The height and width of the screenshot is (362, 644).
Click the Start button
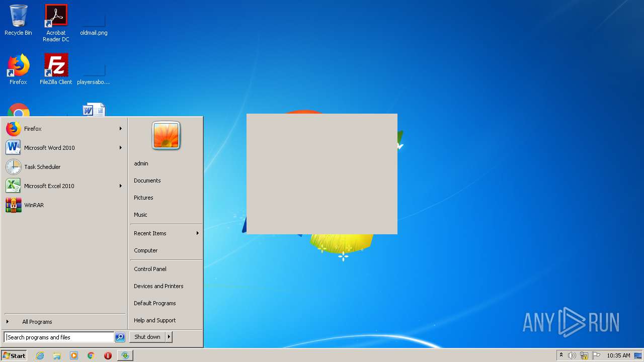[x=14, y=355]
